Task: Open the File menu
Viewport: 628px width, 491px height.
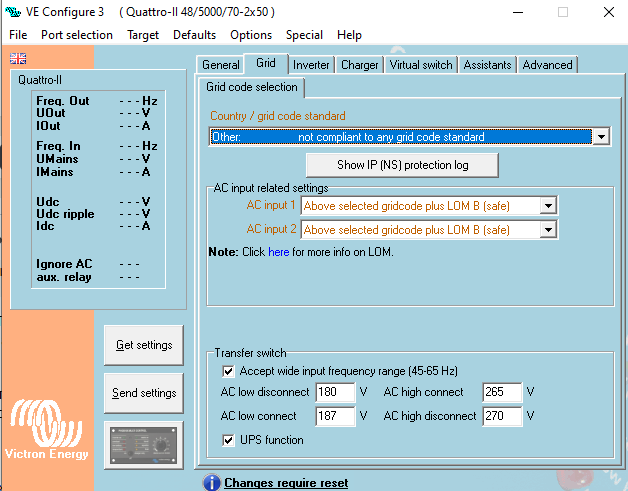Action: (x=18, y=35)
